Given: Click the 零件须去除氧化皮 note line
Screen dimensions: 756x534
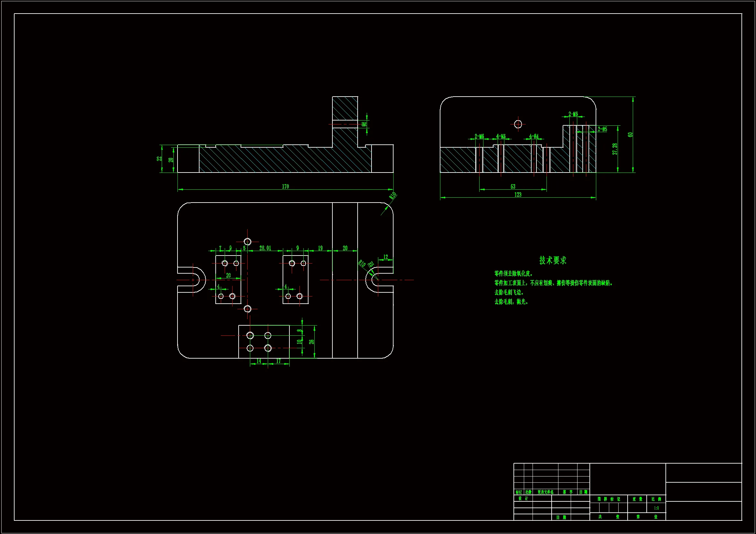Looking at the screenshot, I should [x=513, y=273].
